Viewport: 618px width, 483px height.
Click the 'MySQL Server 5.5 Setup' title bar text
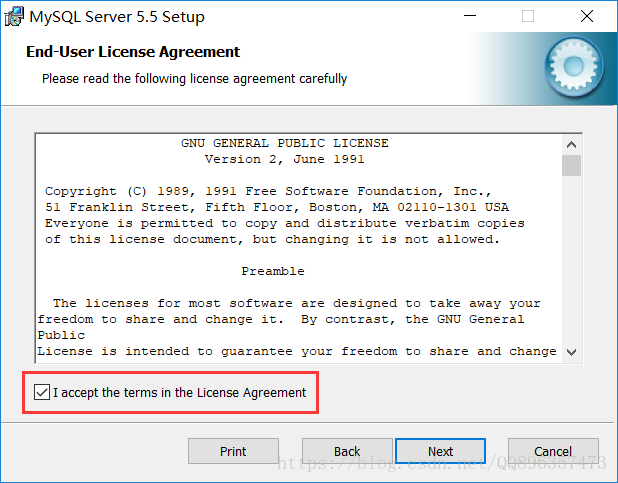[117, 17]
